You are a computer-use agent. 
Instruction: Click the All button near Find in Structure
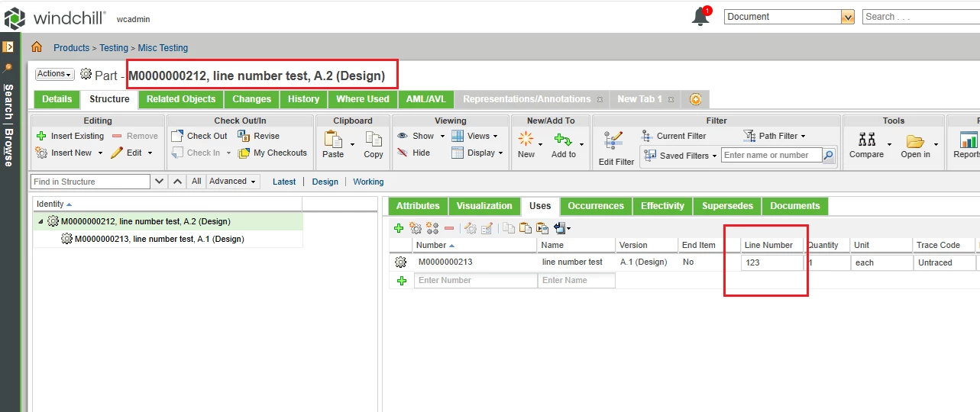(196, 182)
